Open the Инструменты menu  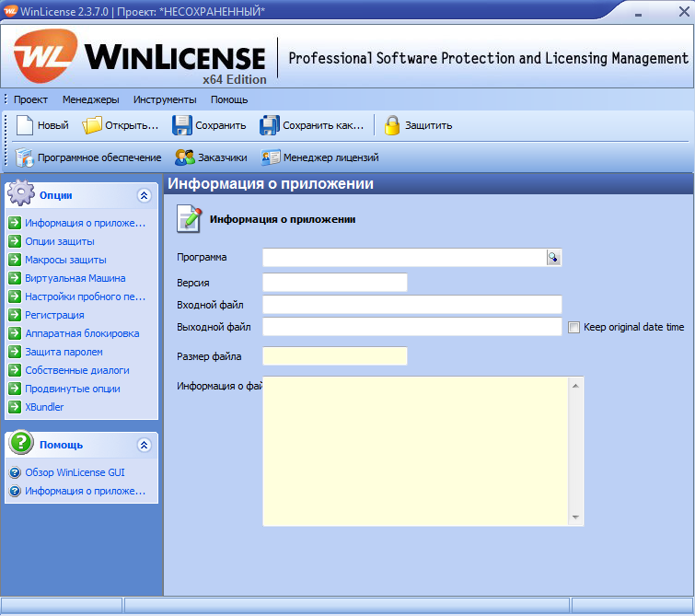coord(165,99)
